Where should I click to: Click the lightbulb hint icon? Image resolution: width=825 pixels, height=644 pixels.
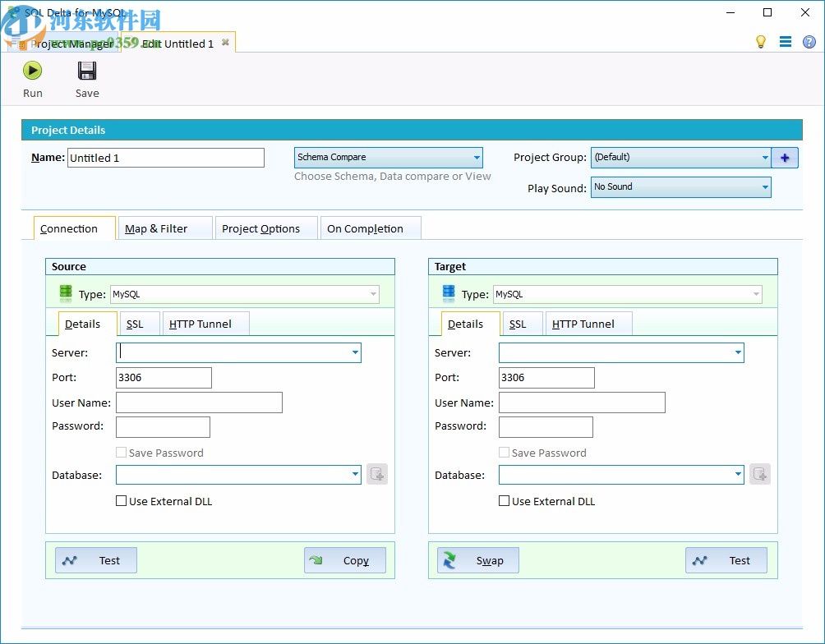[x=760, y=41]
